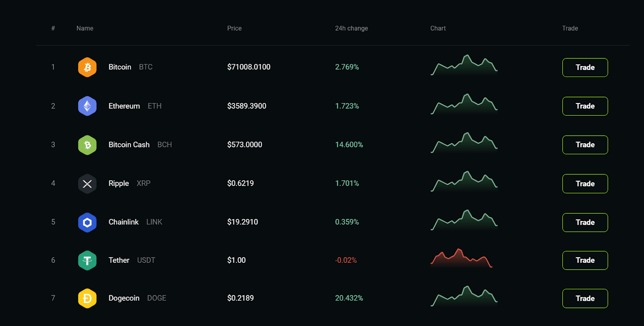
Task: Click the Chainlink blue hexagon icon
Action: point(87,222)
